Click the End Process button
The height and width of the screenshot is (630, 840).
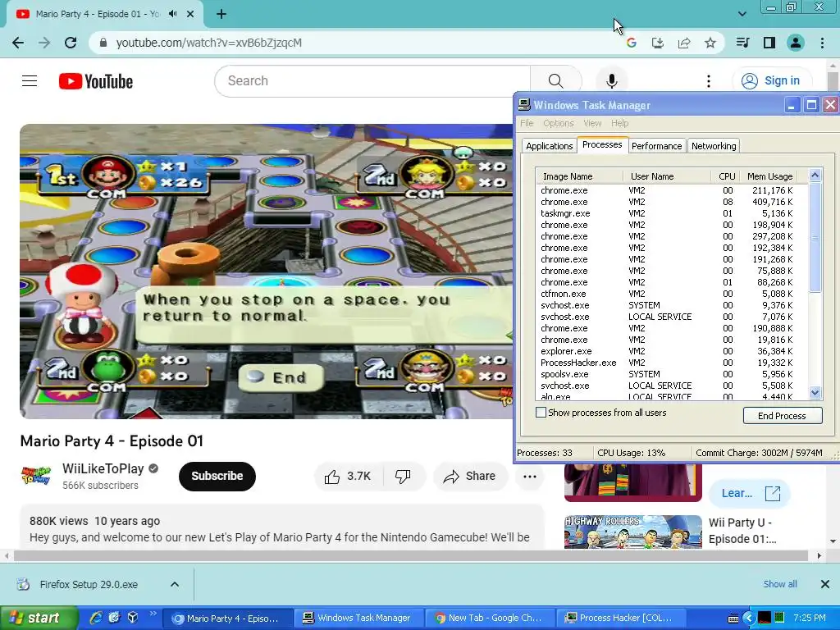coord(782,416)
